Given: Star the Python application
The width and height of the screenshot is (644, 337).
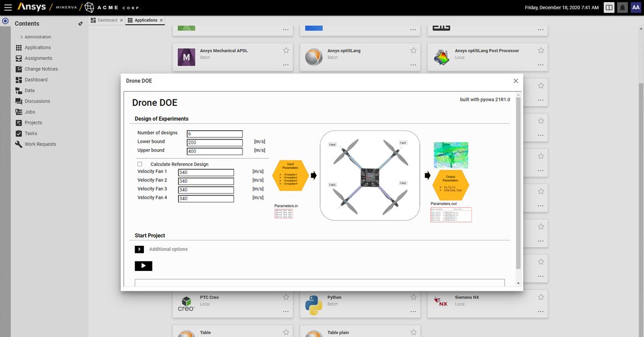Looking at the screenshot, I should (x=413, y=297).
